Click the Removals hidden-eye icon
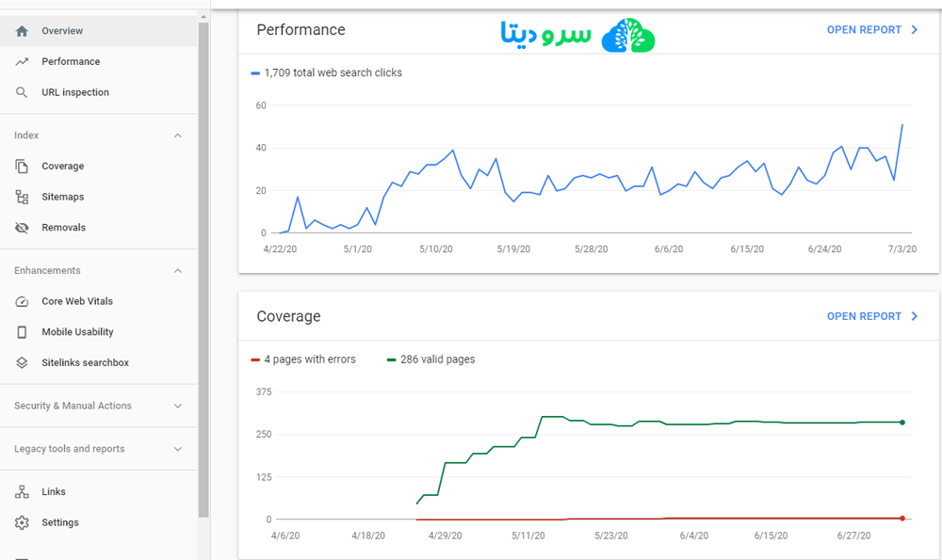This screenshot has width=942, height=560. (20, 227)
